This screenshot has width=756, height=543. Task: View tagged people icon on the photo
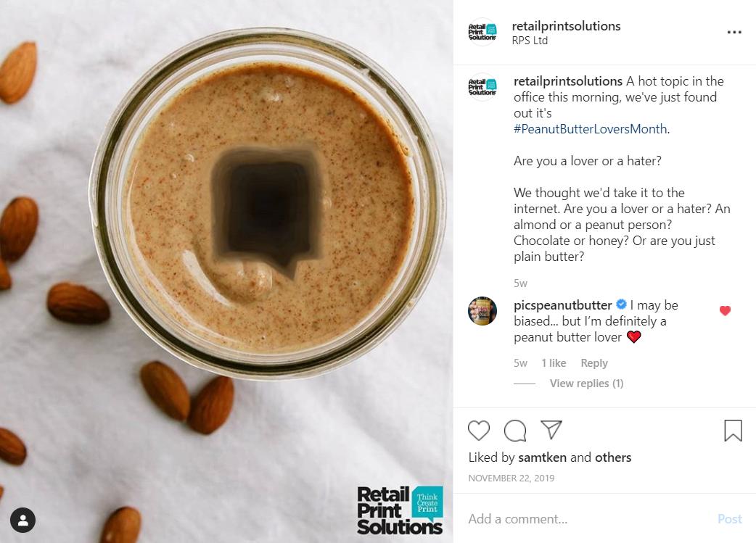click(22, 520)
